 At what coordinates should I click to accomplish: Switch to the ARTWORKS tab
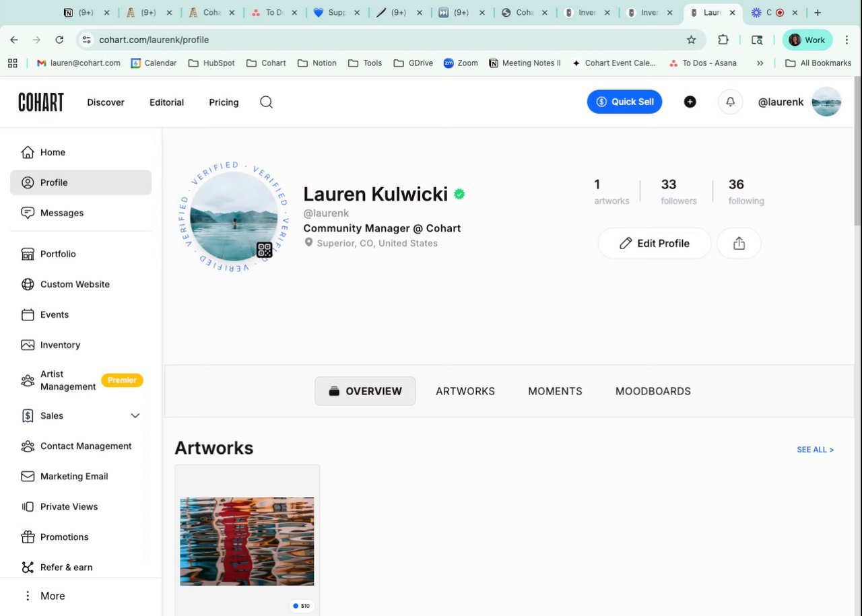465,391
